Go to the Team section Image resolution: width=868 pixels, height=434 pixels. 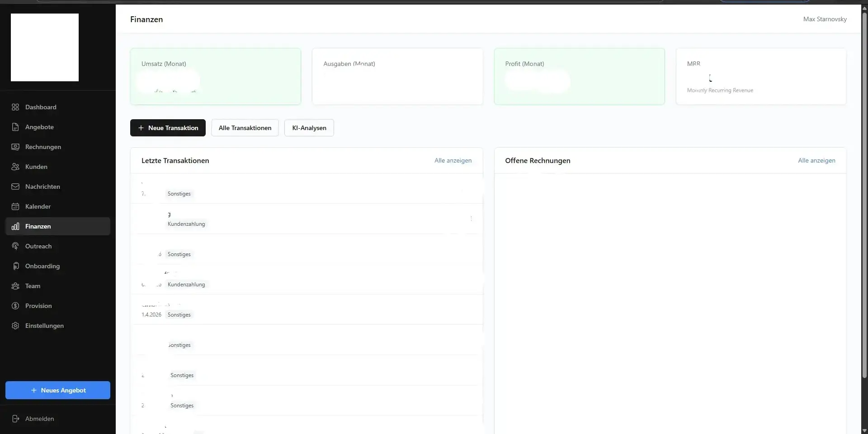click(33, 286)
